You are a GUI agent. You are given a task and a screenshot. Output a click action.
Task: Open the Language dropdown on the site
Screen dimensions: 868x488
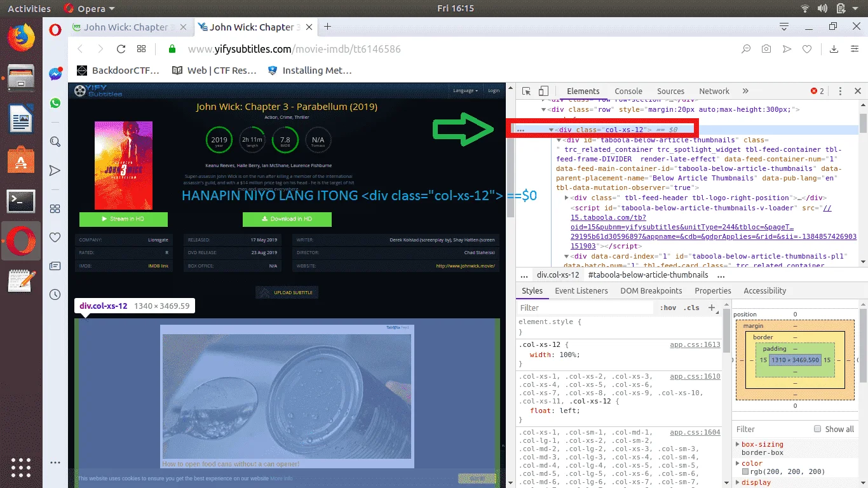click(465, 90)
